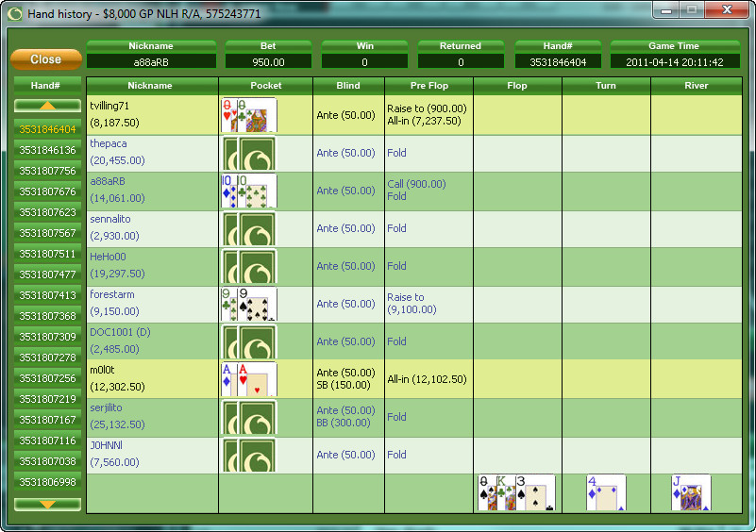Click the Blind column header

[x=348, y=85]
